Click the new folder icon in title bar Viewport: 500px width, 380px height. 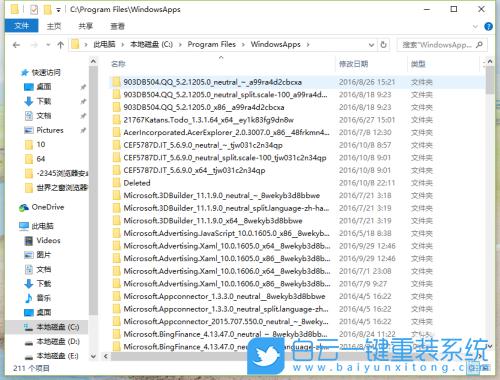(48, 9)
